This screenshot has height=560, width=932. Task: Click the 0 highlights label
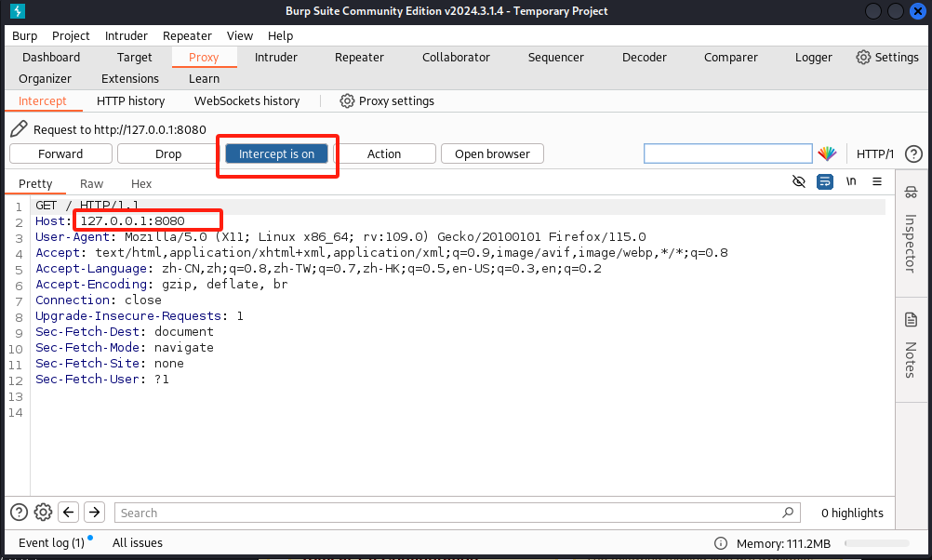(x=852, y=513)
